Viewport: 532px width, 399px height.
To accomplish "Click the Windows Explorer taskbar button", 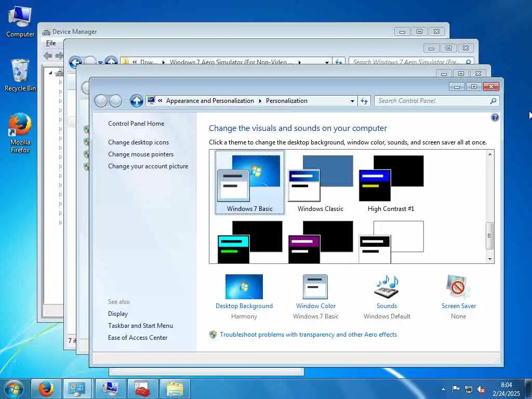I will [175, 389].
